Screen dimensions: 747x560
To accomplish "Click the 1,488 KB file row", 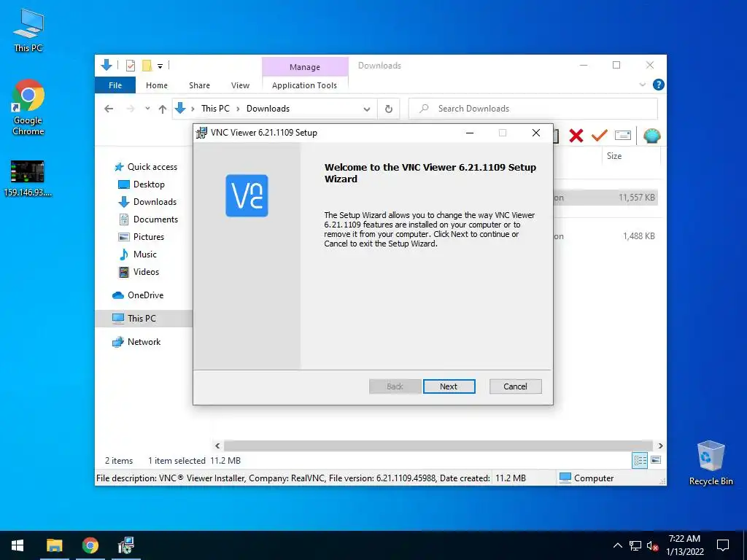I will click(x=605, y=236).
